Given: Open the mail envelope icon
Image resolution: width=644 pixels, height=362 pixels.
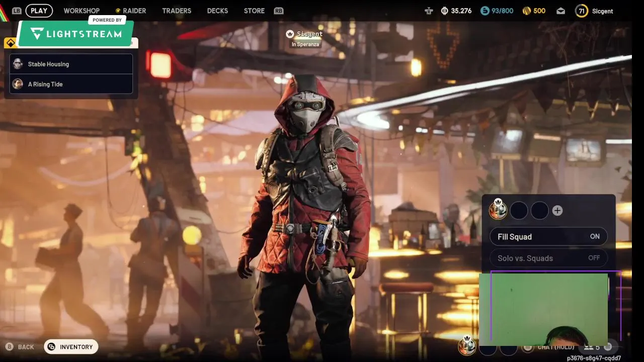Looking at the screenshot, I should pos(561,11).
